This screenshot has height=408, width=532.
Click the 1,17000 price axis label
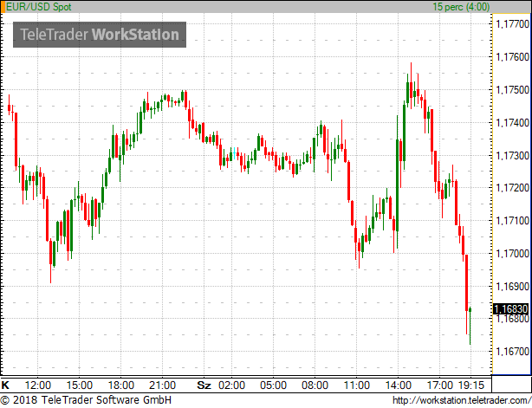pos(512,254)
